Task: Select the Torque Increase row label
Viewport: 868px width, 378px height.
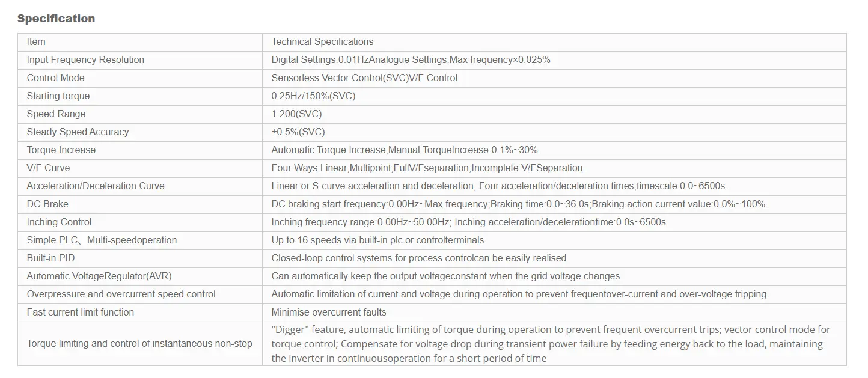Action: tap(61, 150)
